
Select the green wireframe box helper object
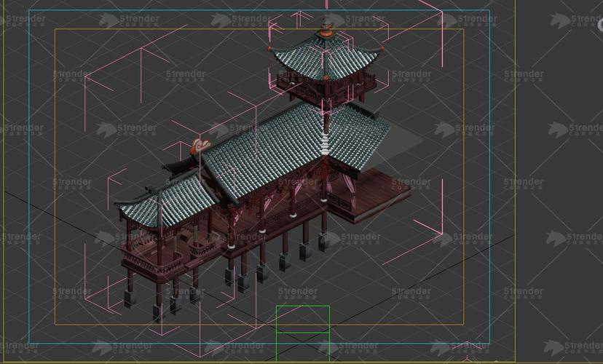tap(303, 334)
